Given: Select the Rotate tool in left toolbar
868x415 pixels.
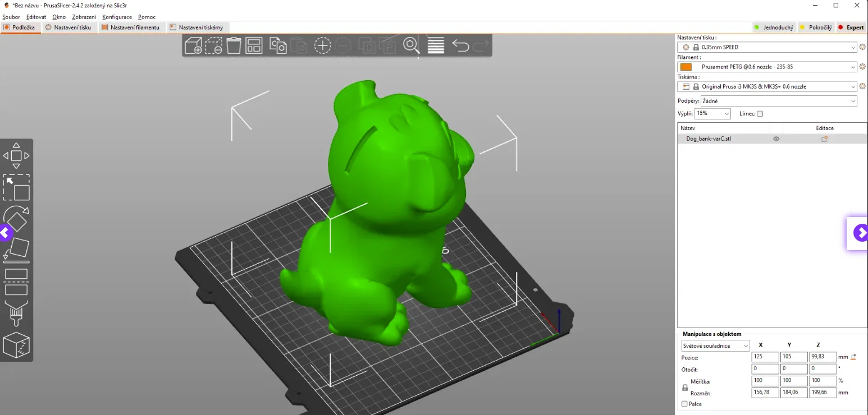Looking at the screenshot, I should [16, 219].
